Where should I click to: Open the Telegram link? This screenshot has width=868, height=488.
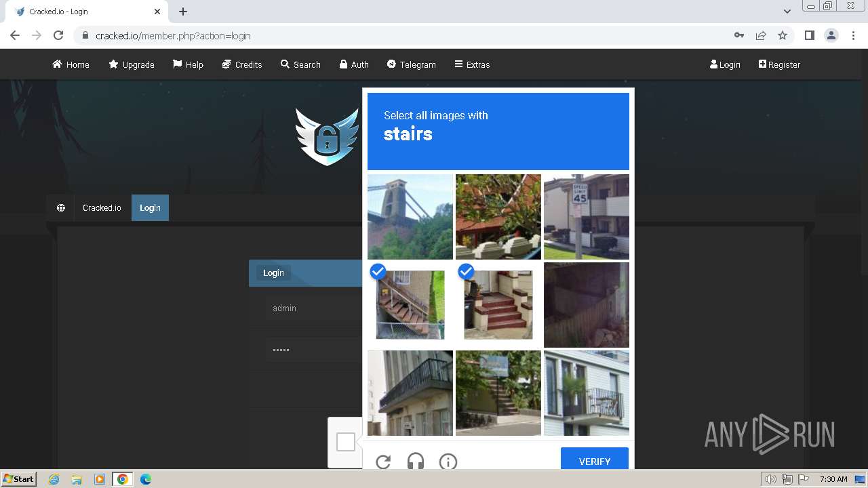(x=412, y=64)
